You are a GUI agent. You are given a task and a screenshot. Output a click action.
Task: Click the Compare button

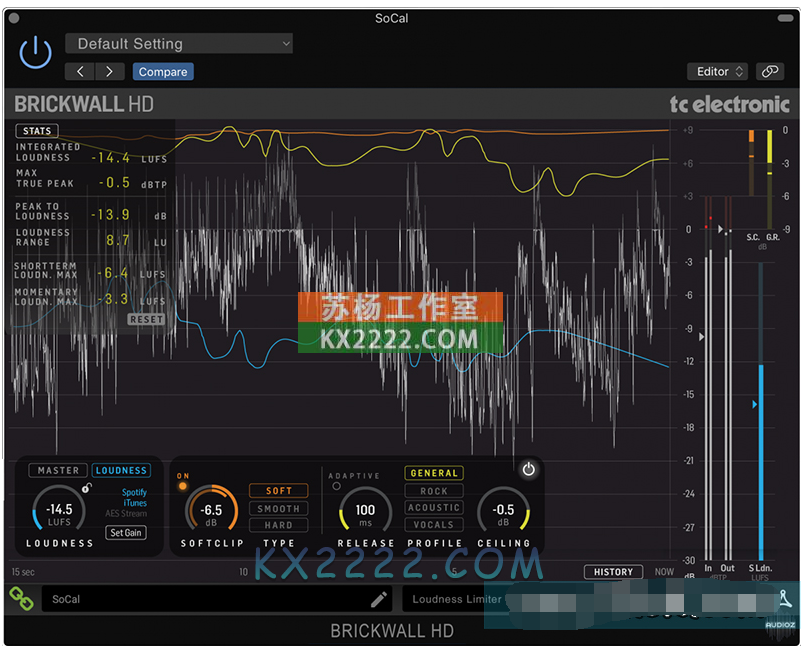(163, 72)
